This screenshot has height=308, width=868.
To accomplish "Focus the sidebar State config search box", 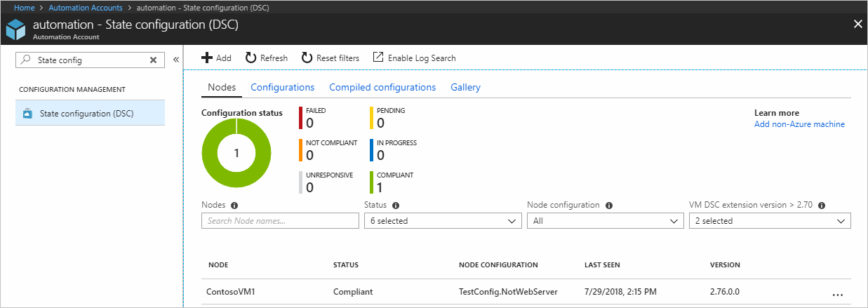I will tap(90, 60).
